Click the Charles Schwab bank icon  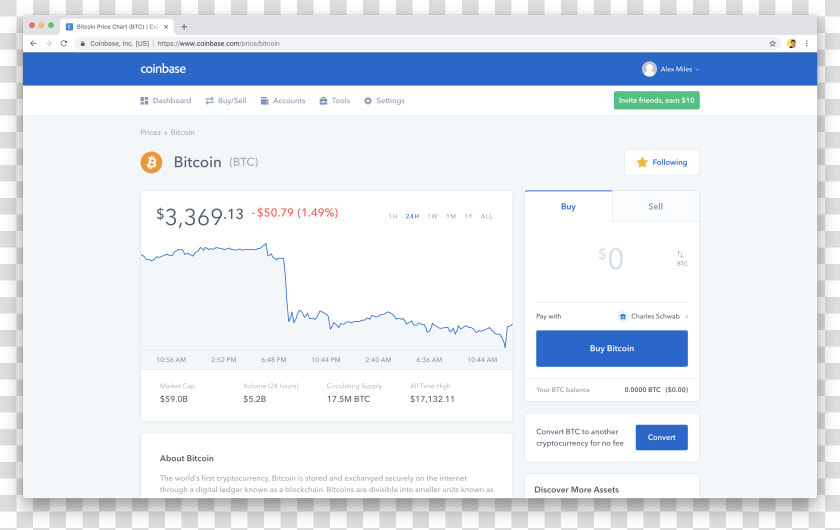point(622,316)
